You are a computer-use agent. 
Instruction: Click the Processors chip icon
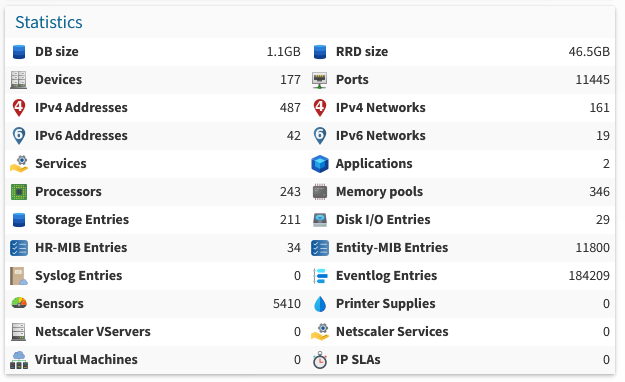[x=19, y=192]
